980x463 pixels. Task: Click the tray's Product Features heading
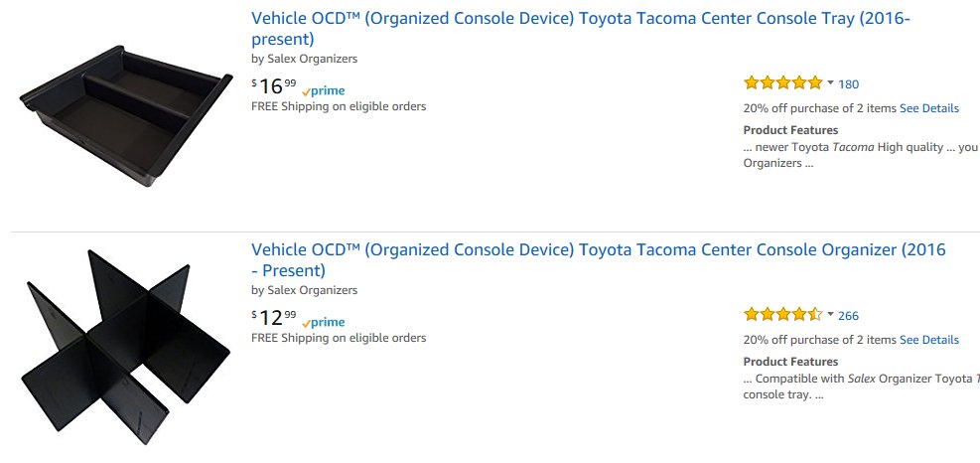tap(790, 130)
